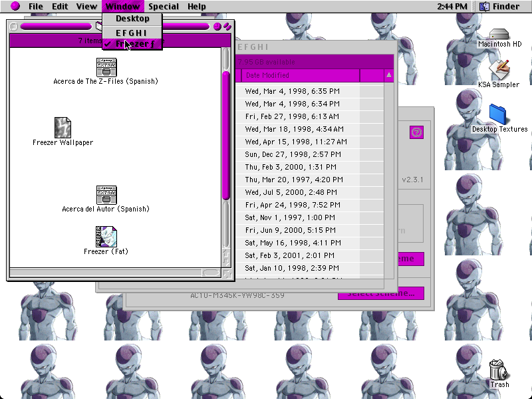Select row dated Thu, Feb 3, 2000, 1:31 PM
Screen dimensions: 532x399
(x=309, y=167)
